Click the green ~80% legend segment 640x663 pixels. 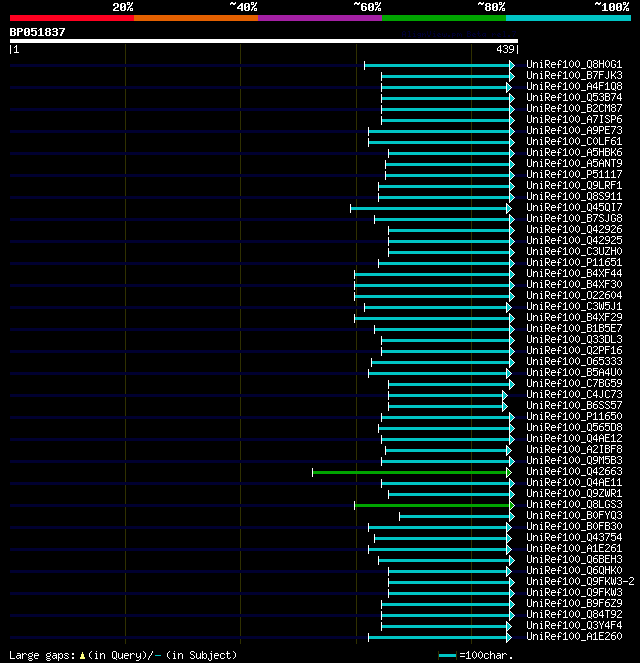coord(444,18)
